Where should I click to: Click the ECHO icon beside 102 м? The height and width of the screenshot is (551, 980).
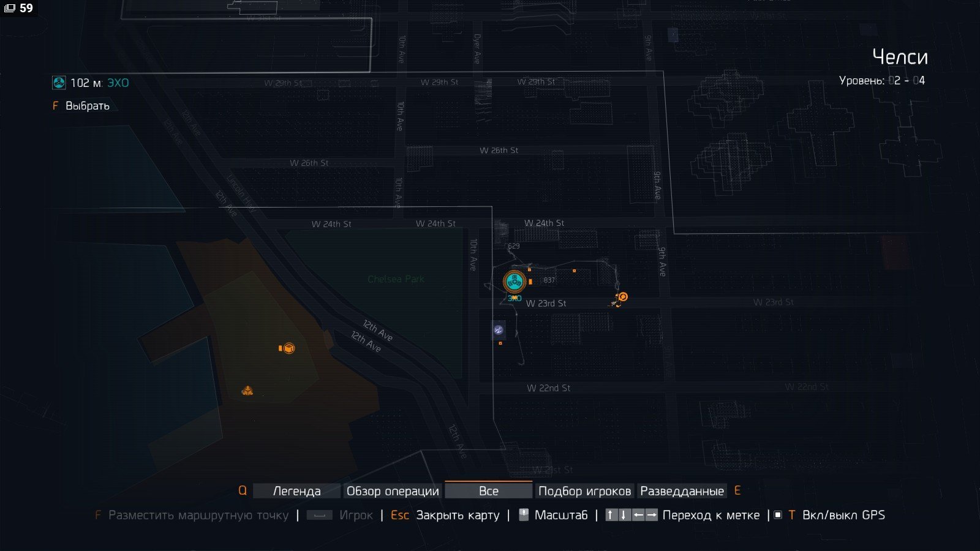[x=59, y=83]
